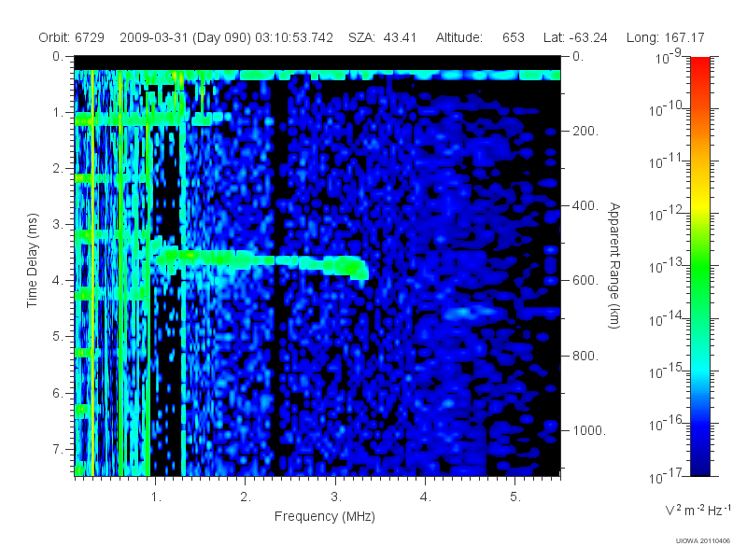Screen dimensions: 747x560
Task: Click the '600.' apparent range tick label
Action: point(585,281)
